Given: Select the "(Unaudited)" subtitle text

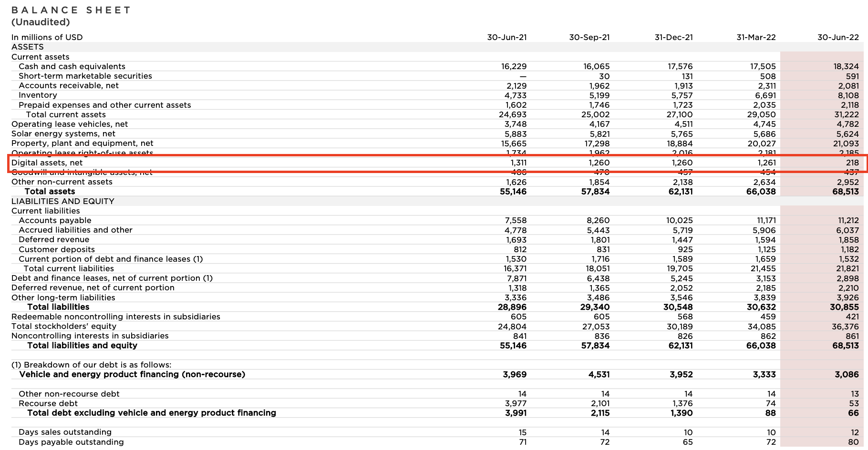Looking at the screenshot, I should [x=41, y=22].
